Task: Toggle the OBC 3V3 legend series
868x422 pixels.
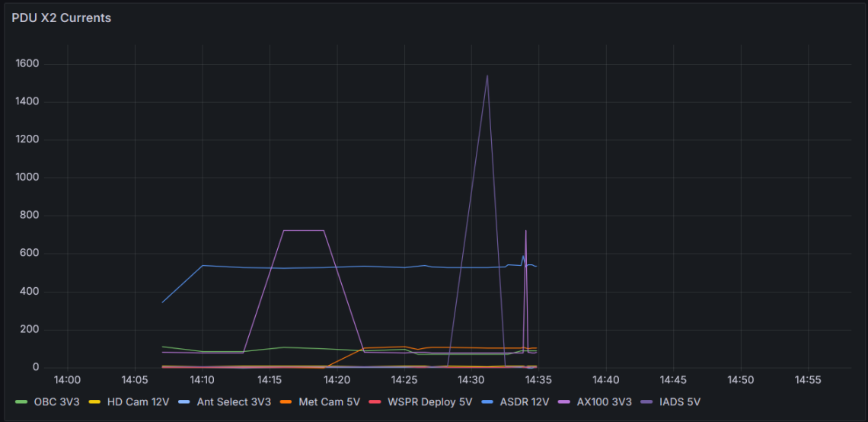Action: (x=56, y=402)
